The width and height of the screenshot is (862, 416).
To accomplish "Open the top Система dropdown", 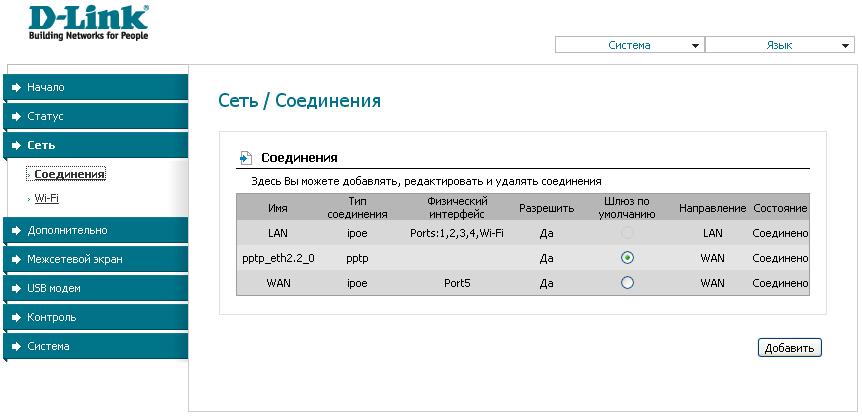I will pos(629,45).
